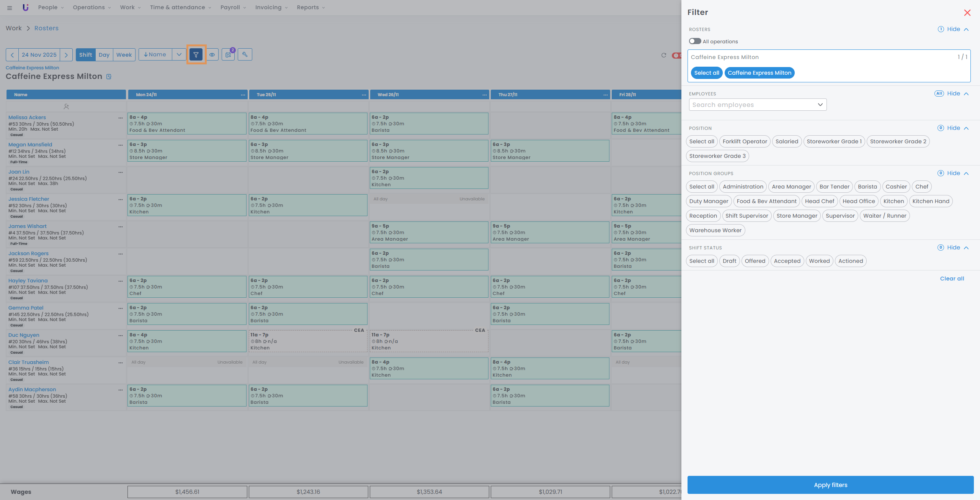Open the Monday column three-dot menu
This screenshot has width=980, height=500.
pyautogui.click(x=243, y=95)
